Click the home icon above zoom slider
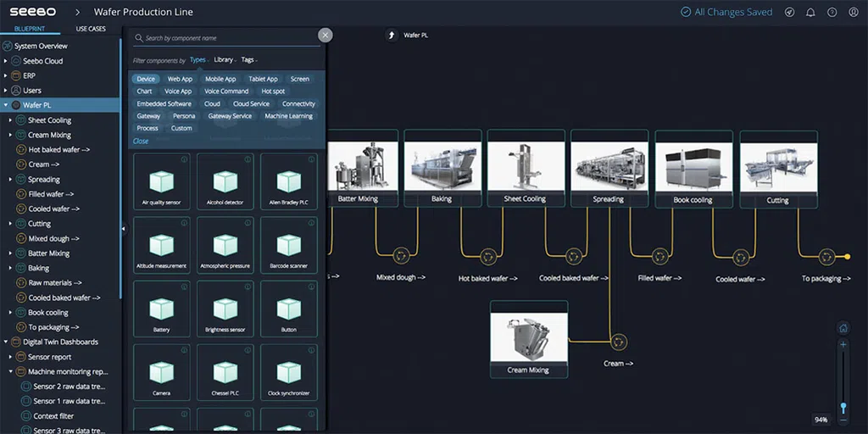 click(843, 328)
